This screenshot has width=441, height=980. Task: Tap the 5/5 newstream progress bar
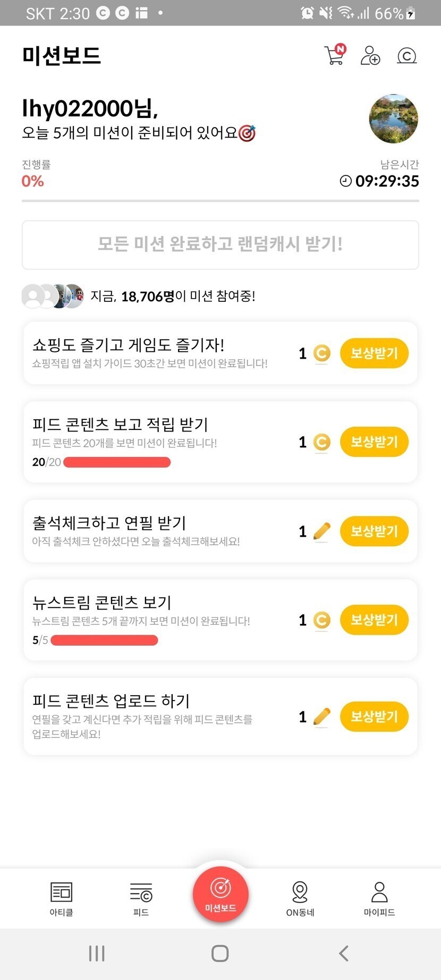[104, 640]
